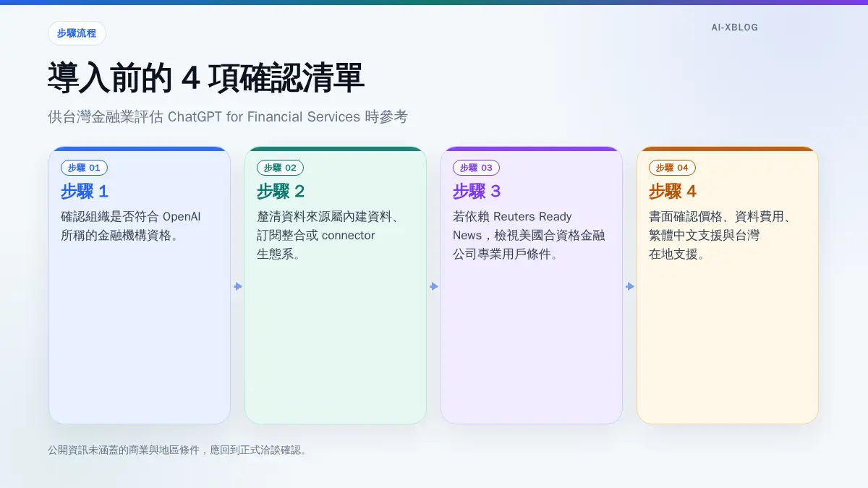
Task: Click the 步驟 04 badge
Action: [672, 168]
